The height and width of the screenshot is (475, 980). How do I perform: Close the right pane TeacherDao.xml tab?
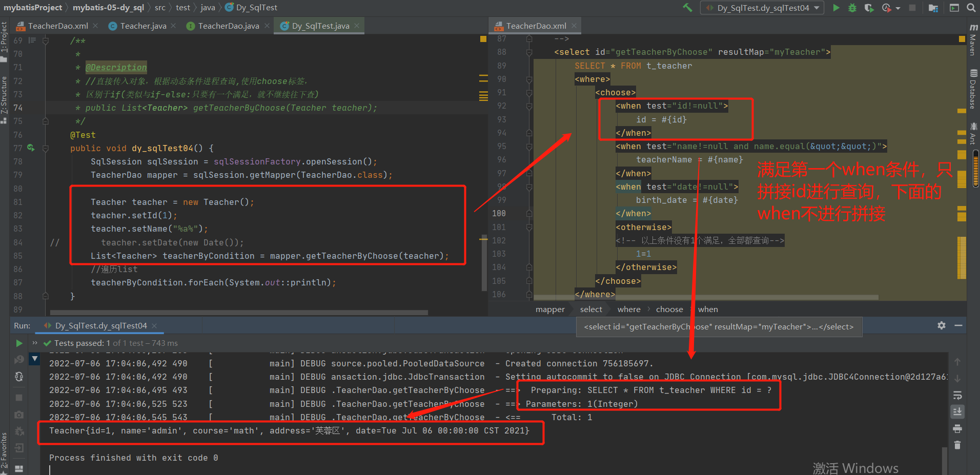click(574, 26)
